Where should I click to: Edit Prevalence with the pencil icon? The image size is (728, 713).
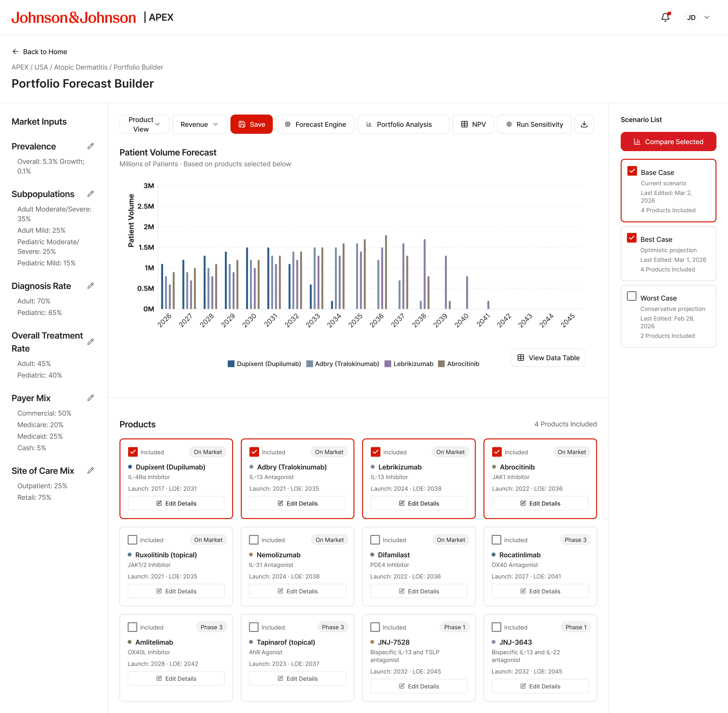(x=90, y=146)
